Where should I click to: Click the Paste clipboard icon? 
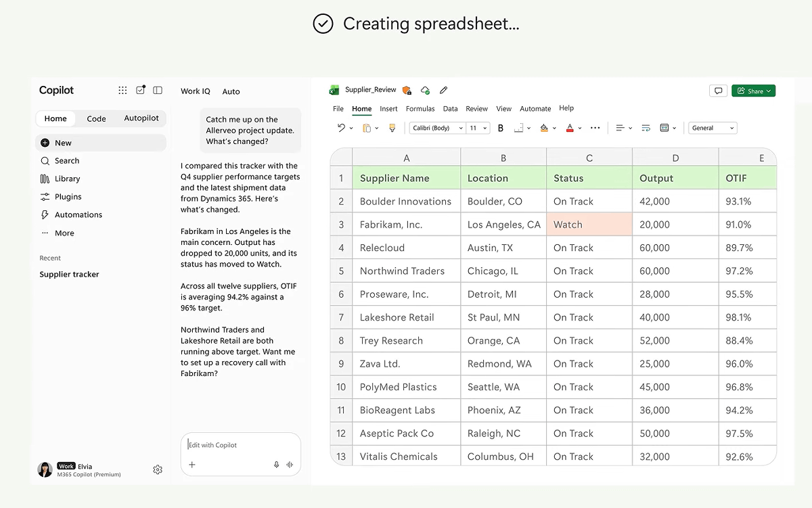pos(367,128)
